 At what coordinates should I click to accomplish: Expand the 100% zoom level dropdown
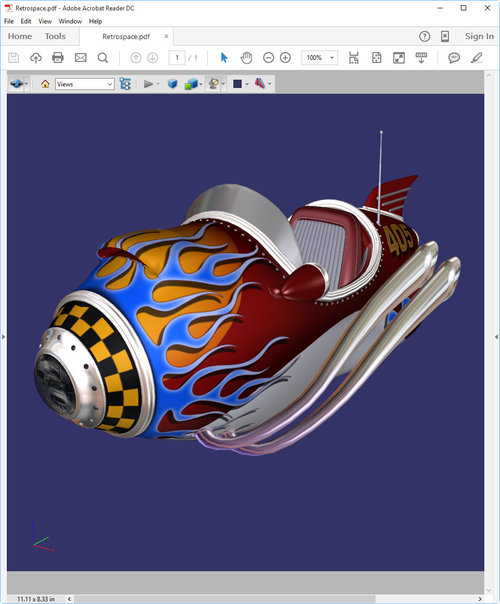point(319,58)
